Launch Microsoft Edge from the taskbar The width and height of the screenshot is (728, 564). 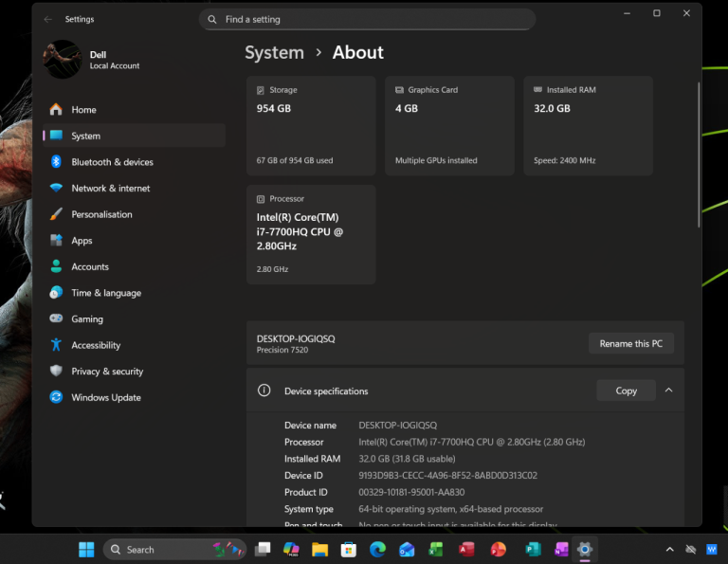click(x=377, y=550)
